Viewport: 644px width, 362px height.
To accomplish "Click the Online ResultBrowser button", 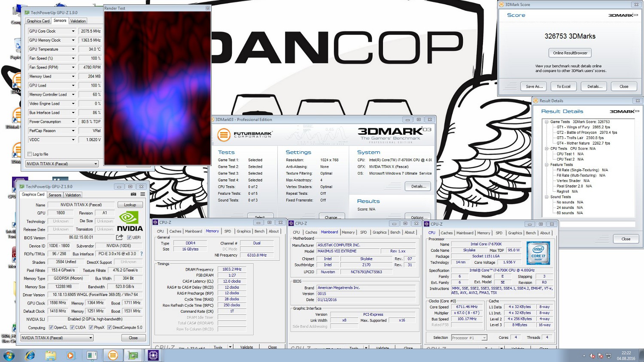I will 570,53.
